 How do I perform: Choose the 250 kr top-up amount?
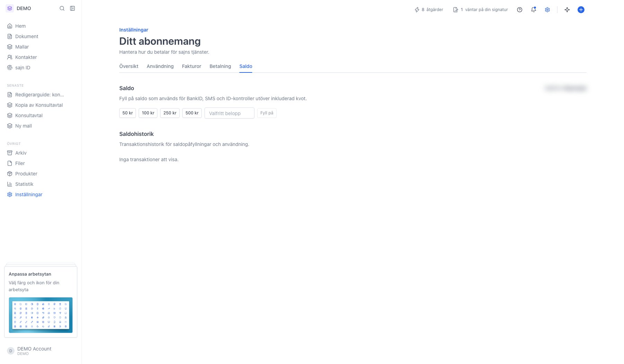click(170, 113)
